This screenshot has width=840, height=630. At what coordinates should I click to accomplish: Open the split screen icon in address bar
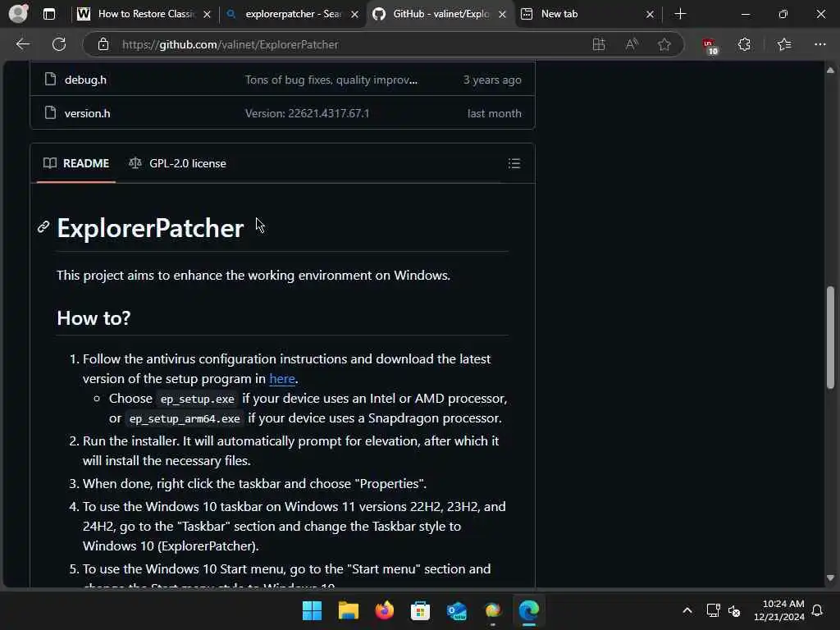pos(598,44)
